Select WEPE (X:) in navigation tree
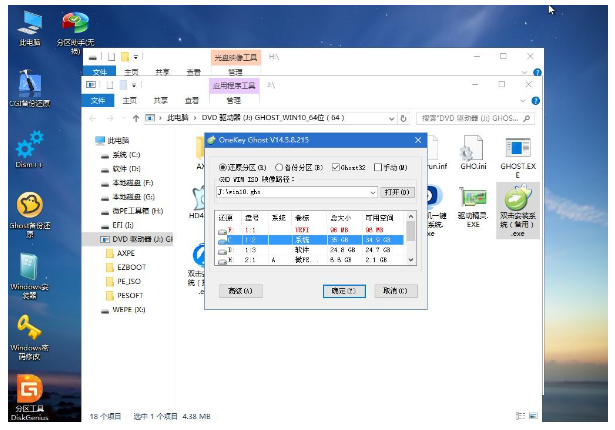 [x=123, y=310]
